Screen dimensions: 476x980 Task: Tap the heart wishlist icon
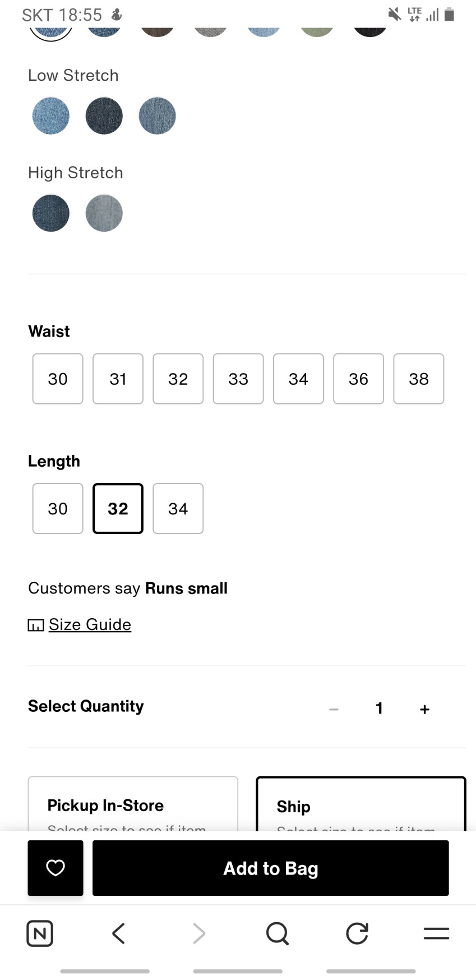pos(56,868)
